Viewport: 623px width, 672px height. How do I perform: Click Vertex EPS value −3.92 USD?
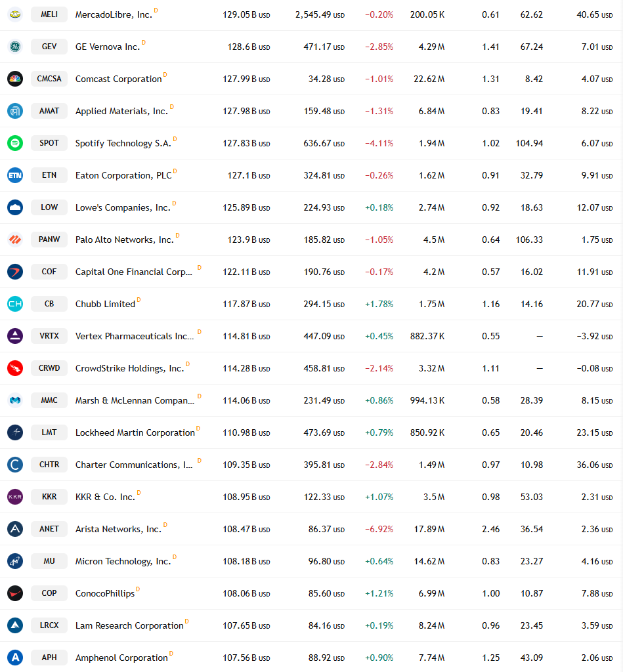[595, 337]
